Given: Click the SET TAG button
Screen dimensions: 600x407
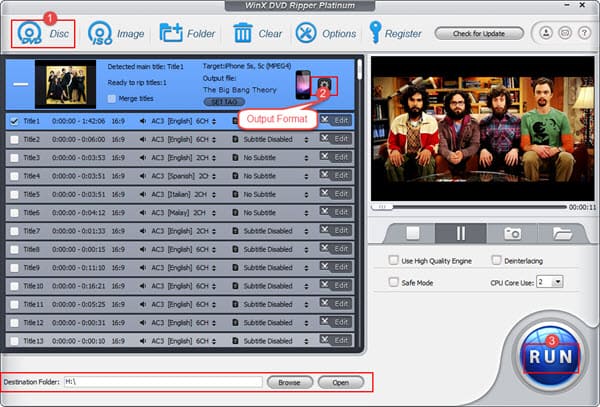Looking at the screenshot, I should [225, 102].
